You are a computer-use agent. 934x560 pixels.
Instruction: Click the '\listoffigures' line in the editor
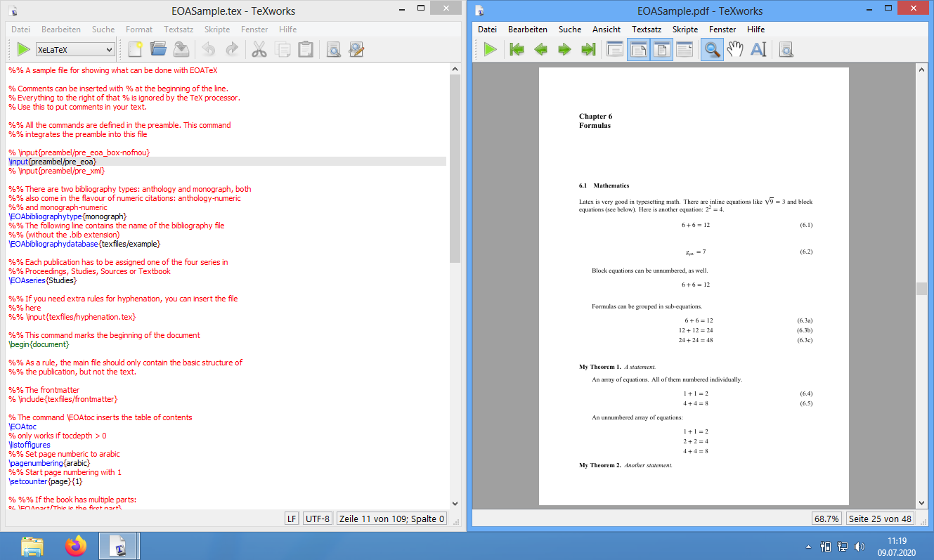pyautogui.click(x=30, y=445)
